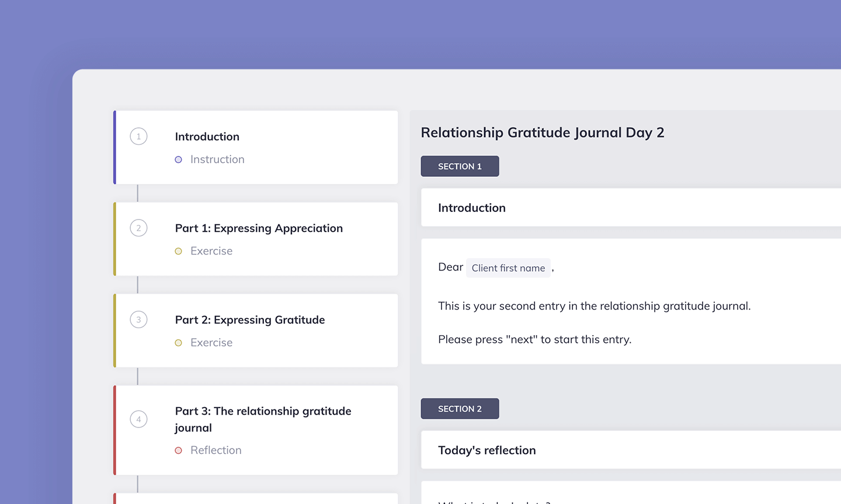
Task: Click the purple Instruction type icon
Action: click(178, 159)
